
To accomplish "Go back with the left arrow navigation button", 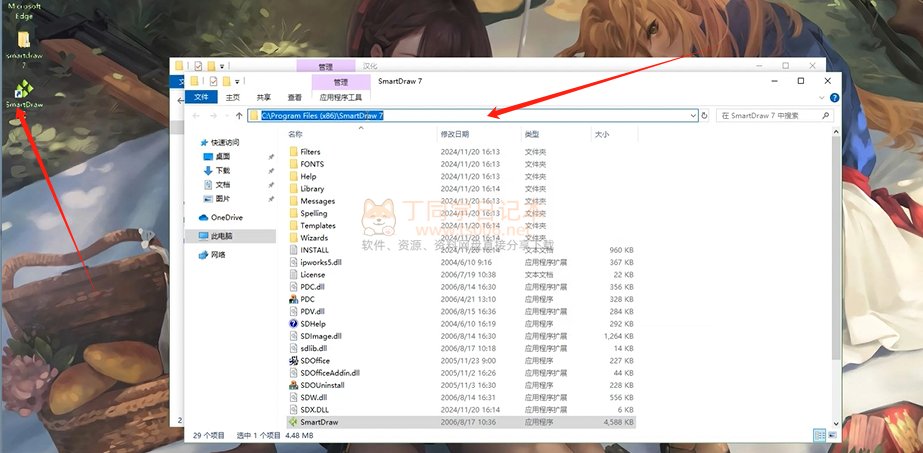I will click(x=196, y=116).
